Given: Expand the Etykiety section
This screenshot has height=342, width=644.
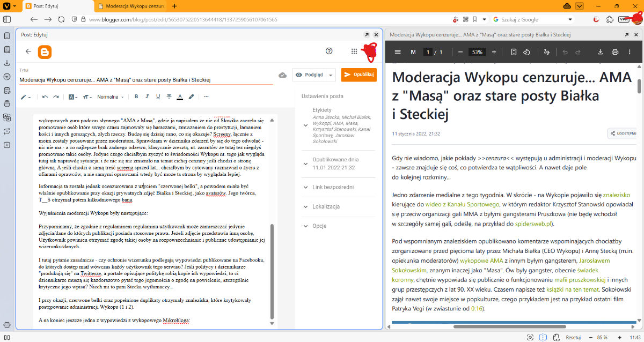Looking at the screenshot, I should [305, 125].
